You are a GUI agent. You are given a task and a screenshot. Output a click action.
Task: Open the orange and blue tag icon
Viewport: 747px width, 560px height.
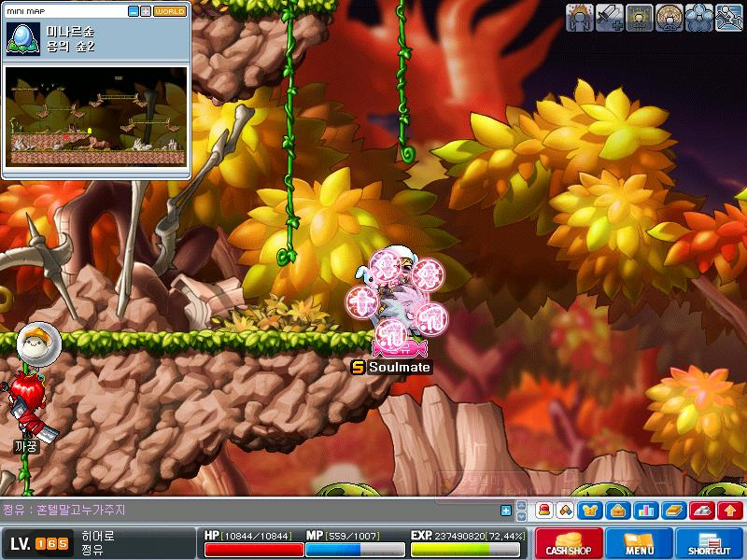565,511
